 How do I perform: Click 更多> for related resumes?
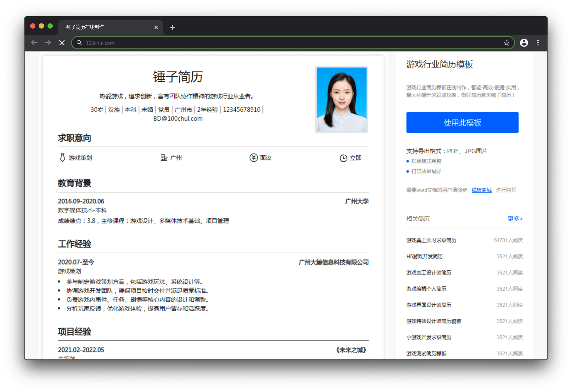point(515,219)
